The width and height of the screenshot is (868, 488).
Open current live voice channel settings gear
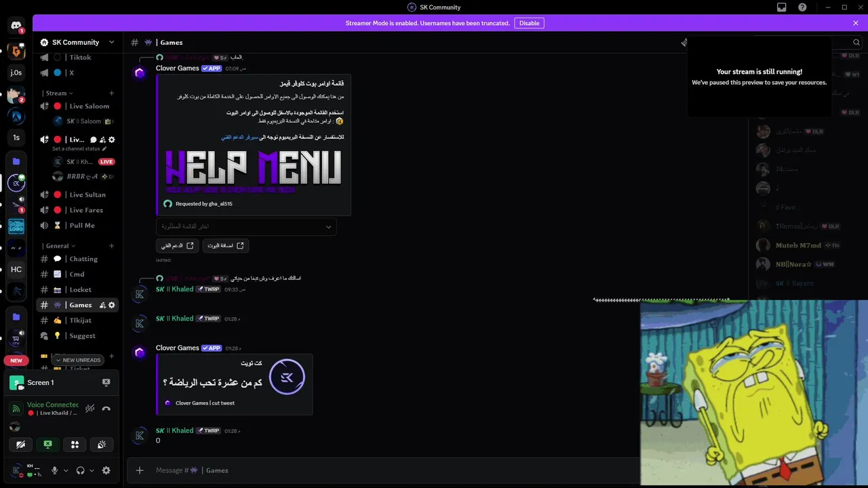pos(112,140)
